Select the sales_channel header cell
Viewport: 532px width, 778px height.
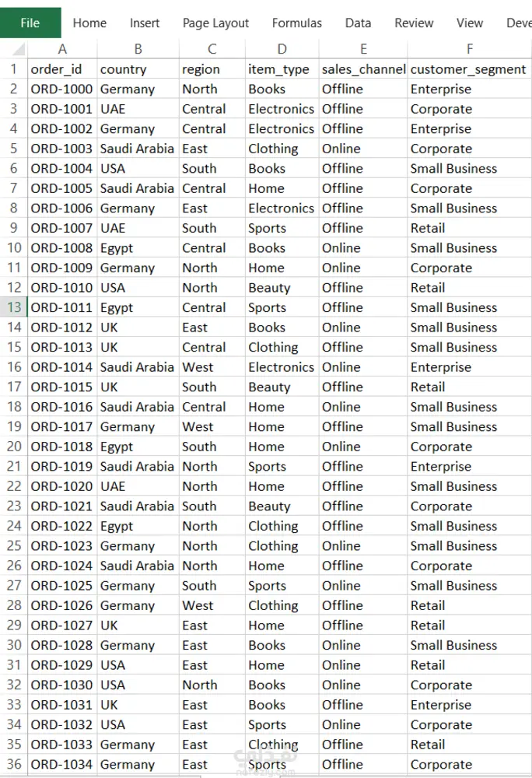point(363,69)
